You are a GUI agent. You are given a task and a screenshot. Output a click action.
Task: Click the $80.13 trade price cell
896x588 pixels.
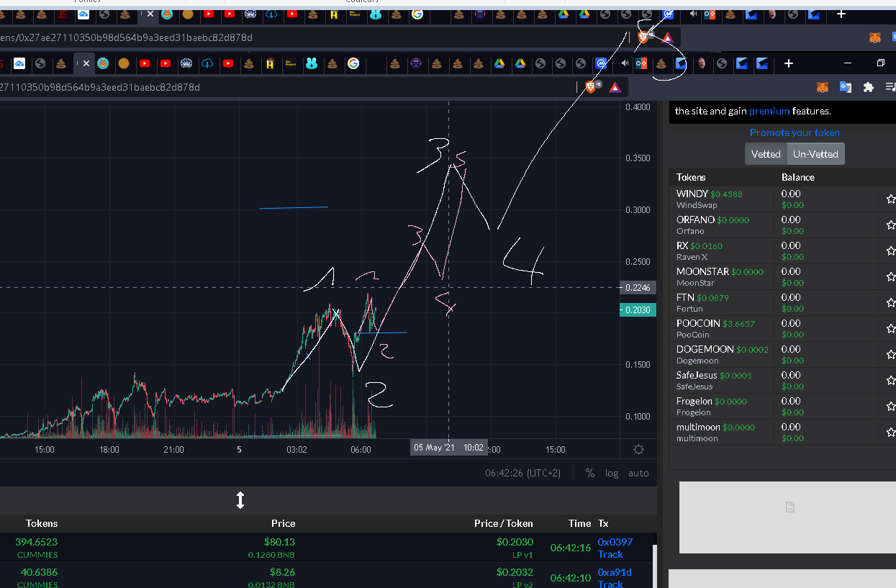click(279, 542)
